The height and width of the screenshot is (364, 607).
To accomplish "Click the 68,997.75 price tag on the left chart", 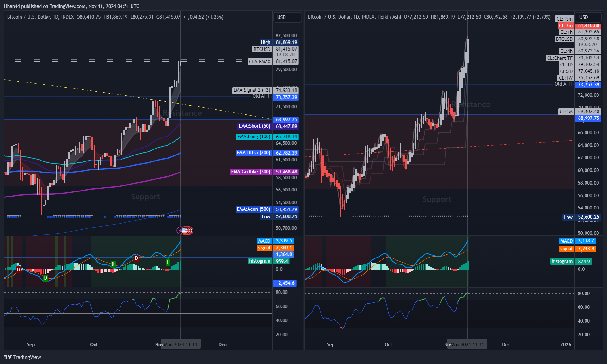I will (286, 120).
